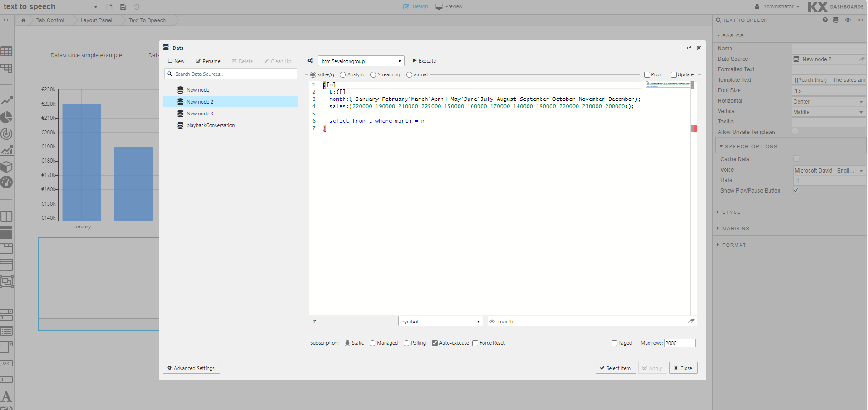The height and width of the screenshot is (410, 868).
Task: Switch to Preview mode
Action: click(449, 6)
